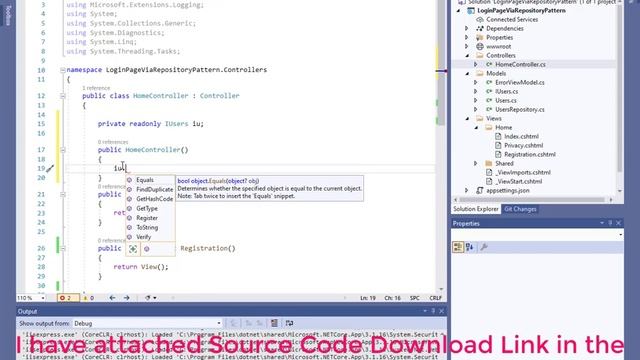Select Categorized view in Properties panel
Image resolution: width=640 pixels, height=360 pixels.
point(458,247)
